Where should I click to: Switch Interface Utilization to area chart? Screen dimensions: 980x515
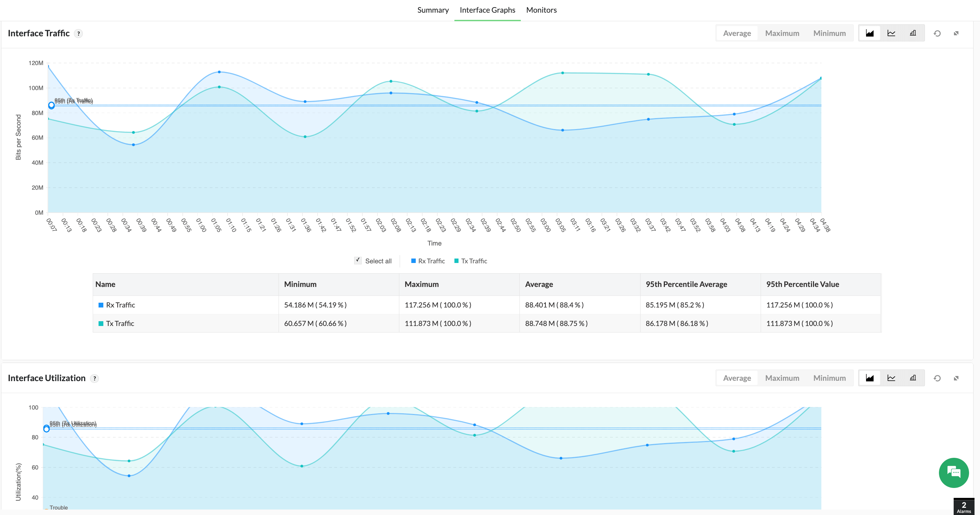(870, 378)
